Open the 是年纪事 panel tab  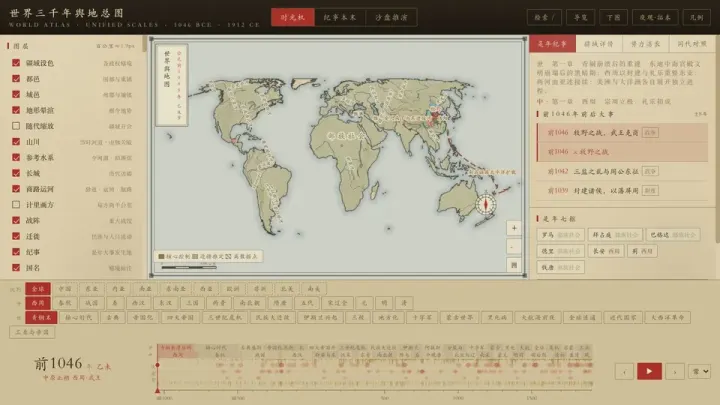[x=552, y=44]
